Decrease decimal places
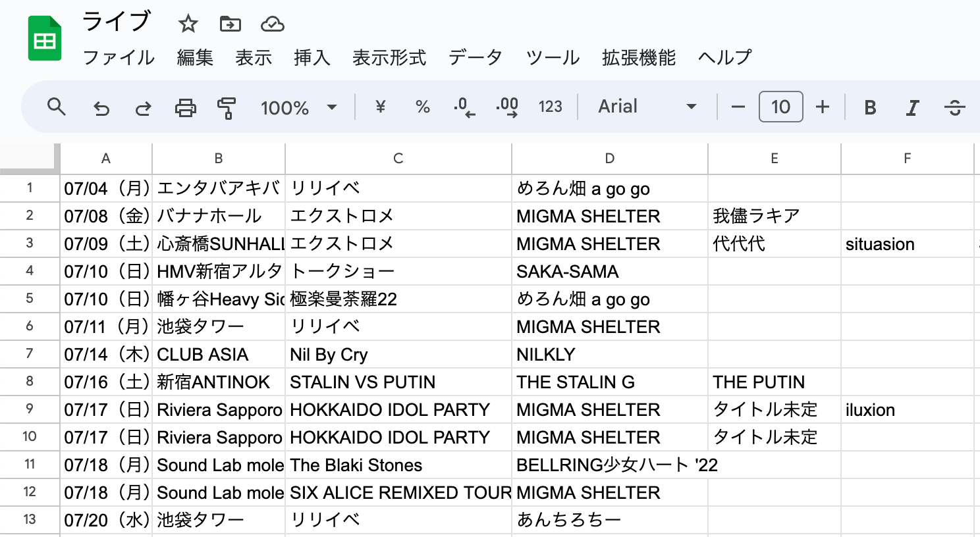Viewport: 980px width, 537px height. coord(464,107)
